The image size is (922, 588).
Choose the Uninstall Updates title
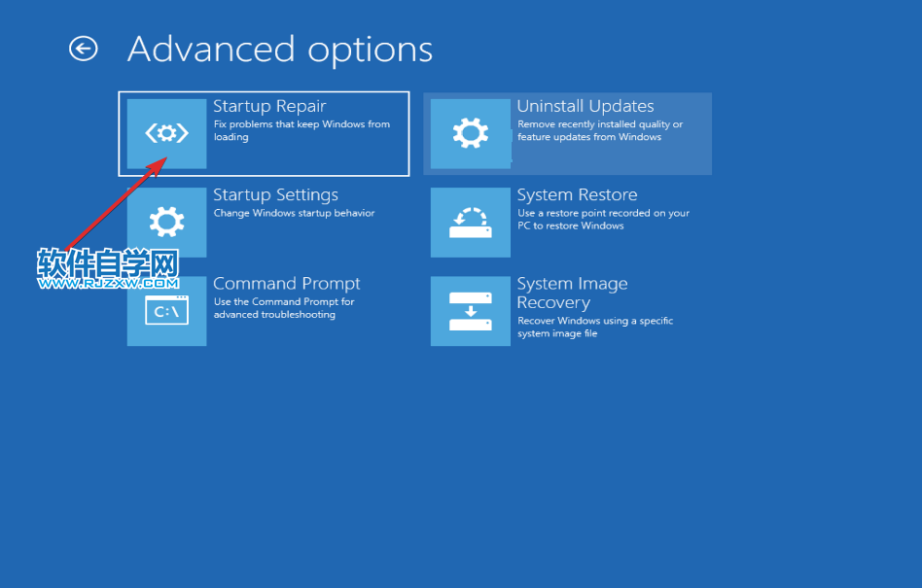tap(585, 106)
